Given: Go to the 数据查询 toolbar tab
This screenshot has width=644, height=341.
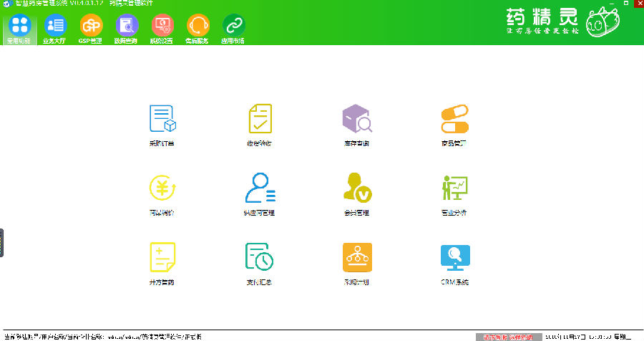Looking at the screenshot, I should pyautogui.click(x=126, y=27).
